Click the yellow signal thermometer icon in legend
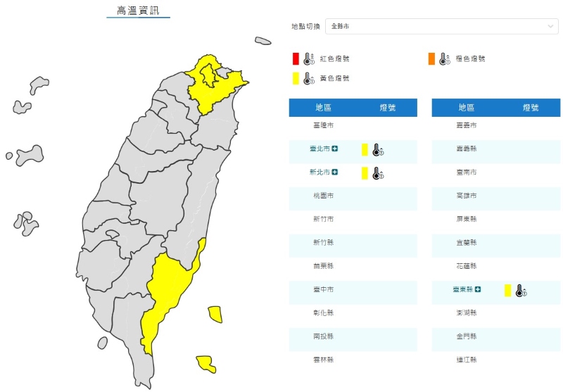The image size is (563, 392). 308,78
